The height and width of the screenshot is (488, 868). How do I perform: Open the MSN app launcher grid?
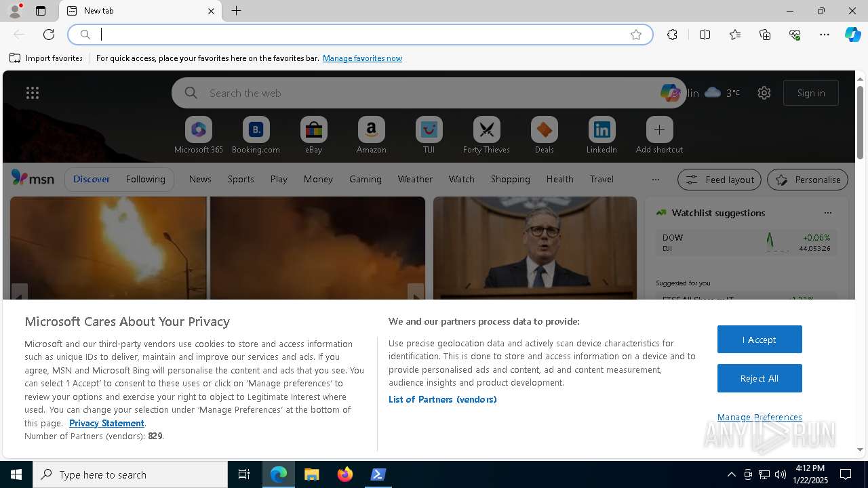coord(33,93)
